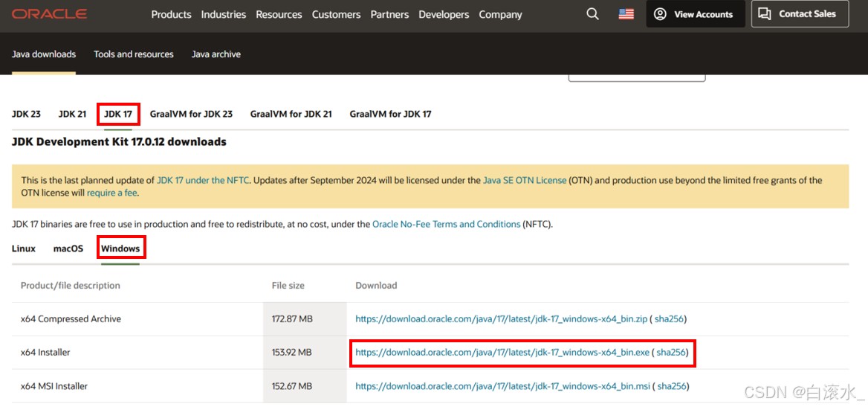The width and height of the screenshot is (868, 407).
Task: Select the JDK 17 tab
Action: (x=118, y=114)
